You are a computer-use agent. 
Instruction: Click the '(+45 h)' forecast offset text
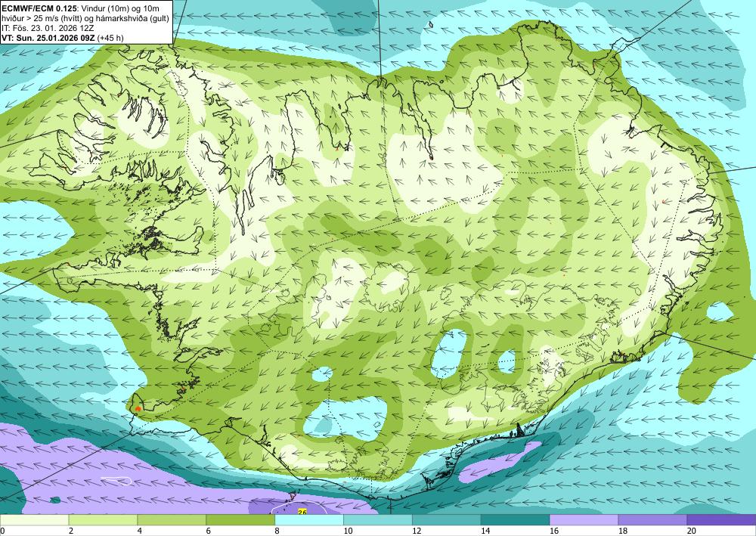tap(110, 38)
